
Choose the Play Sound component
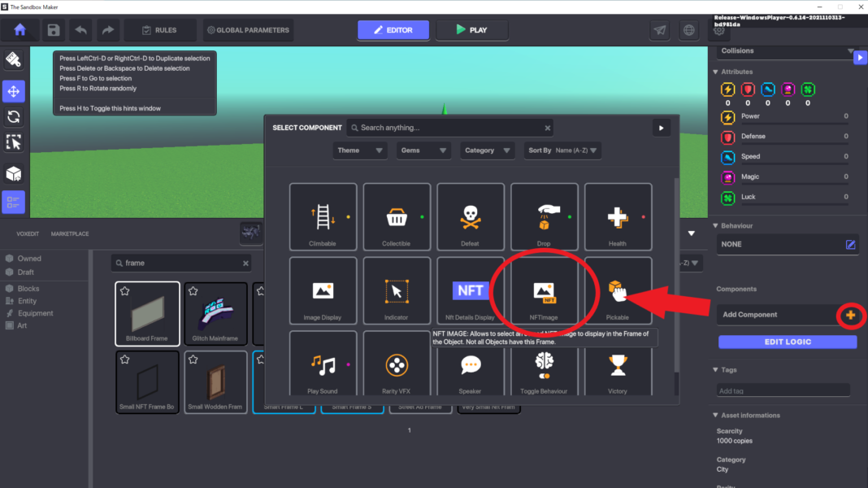coord(323,364)
